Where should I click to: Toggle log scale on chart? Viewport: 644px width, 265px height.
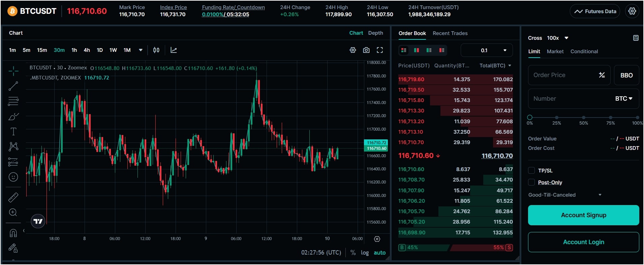click(x=365, y=253)
